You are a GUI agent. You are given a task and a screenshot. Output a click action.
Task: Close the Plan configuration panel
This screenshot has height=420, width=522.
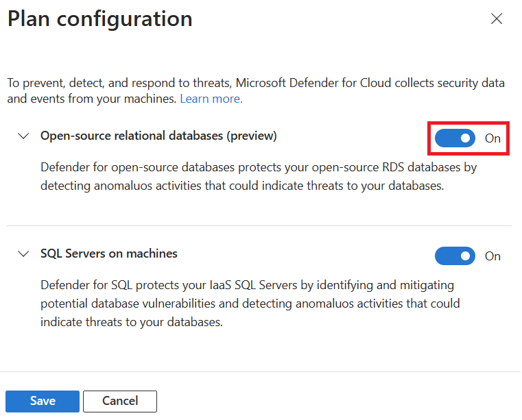tap(496, 19)
